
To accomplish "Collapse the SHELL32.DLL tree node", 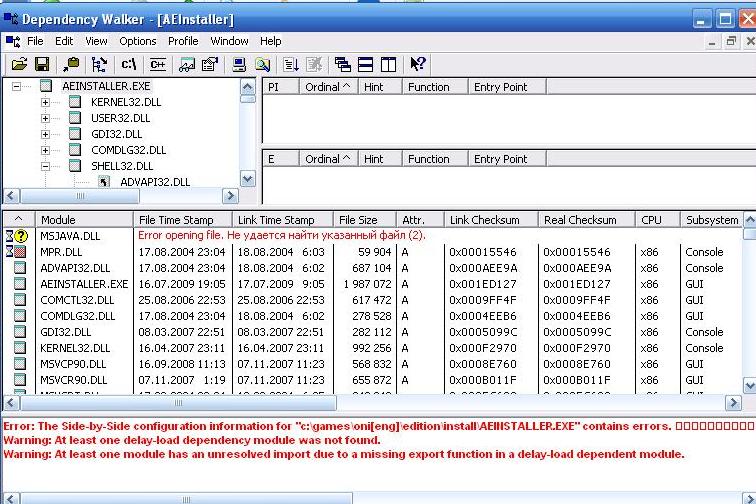I will (45, 166).
